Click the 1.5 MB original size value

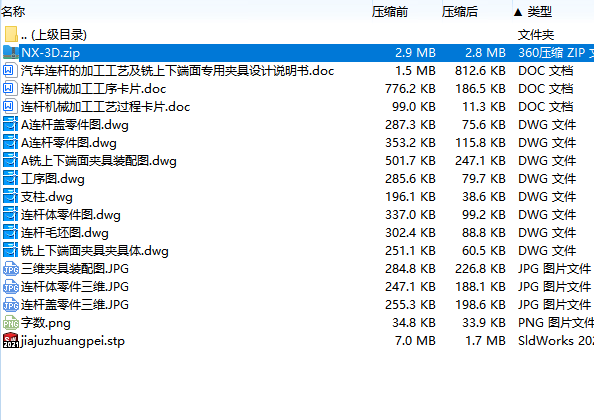(x=415, y=70)
